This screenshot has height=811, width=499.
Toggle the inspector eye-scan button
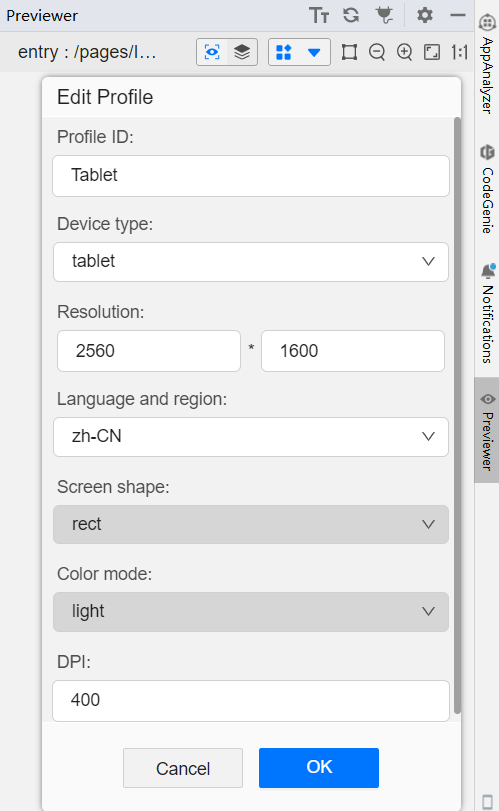[x=212, y=52]
